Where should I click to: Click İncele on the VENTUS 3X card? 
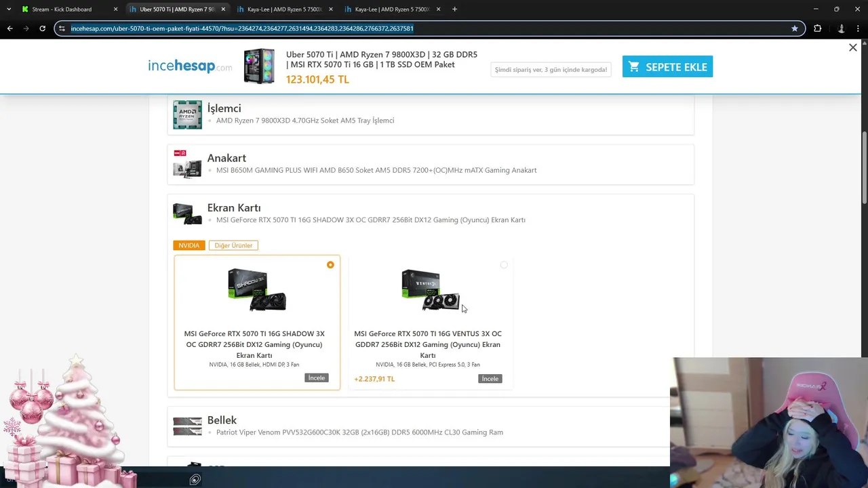pos(490,379)
